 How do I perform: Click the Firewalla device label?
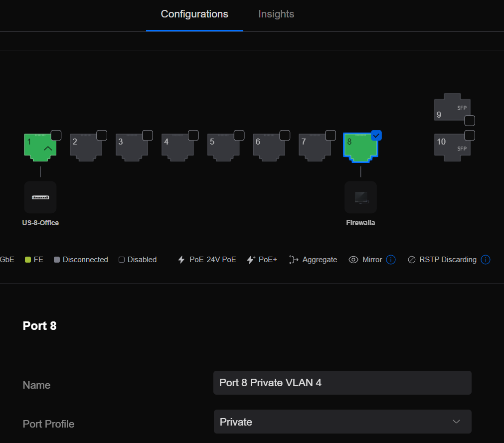pyautogui.click(x=360, y=223)
